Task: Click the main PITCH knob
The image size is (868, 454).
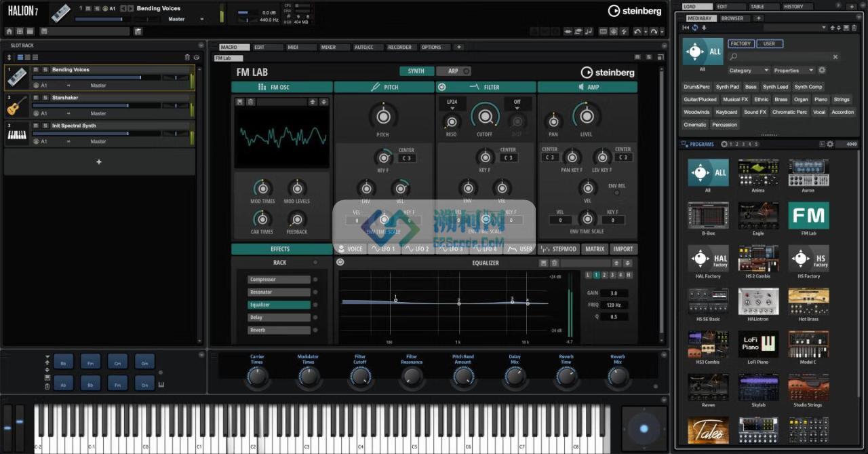Action: pos(383,117)
